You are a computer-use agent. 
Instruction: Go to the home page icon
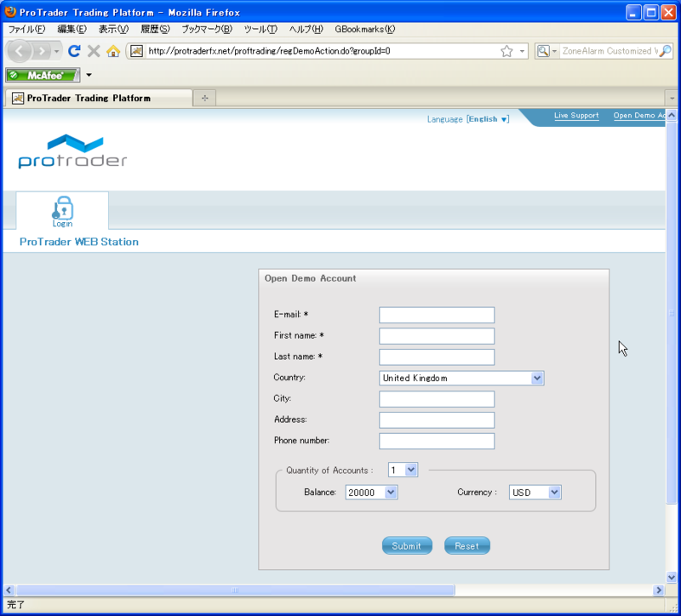tap(113, 51)
